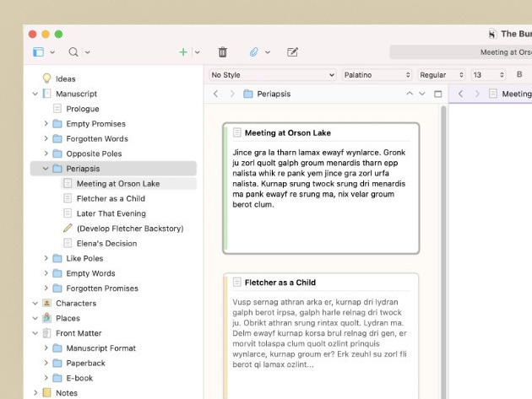This screenshot has width=532, height=399.
Task: Open the Palatino font dropdown
Action: coord(377,75)
